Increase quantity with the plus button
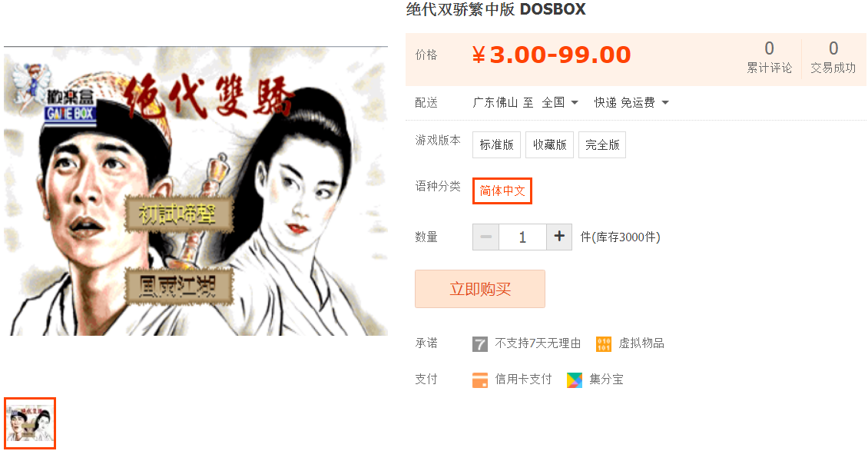Image resolution: width=868 pixels, height=451 pixels. point(559,237)
